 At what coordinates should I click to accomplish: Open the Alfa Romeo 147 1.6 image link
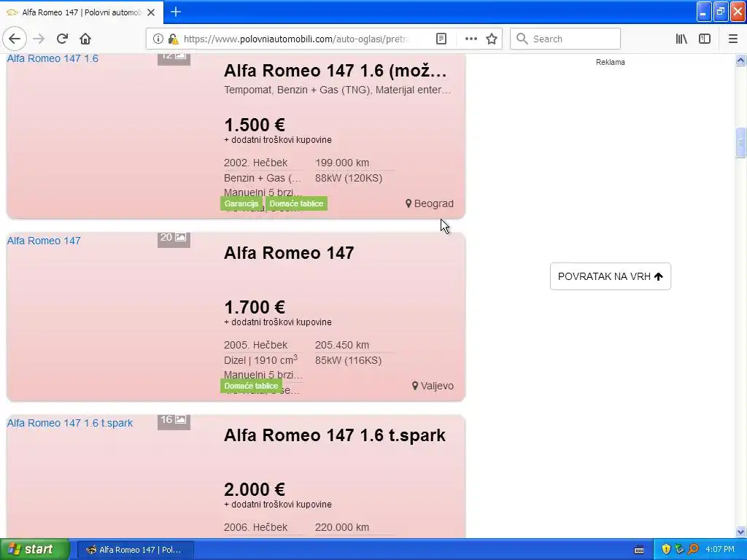click(x=53, y=58)
